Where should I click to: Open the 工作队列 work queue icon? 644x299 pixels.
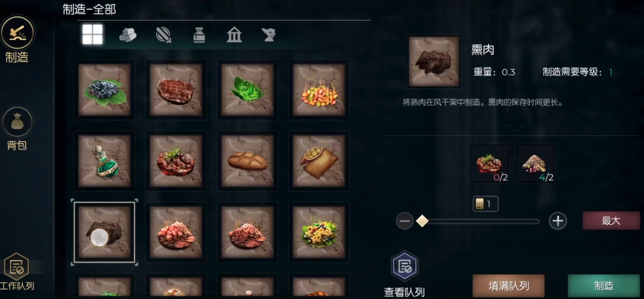point(16,267)
